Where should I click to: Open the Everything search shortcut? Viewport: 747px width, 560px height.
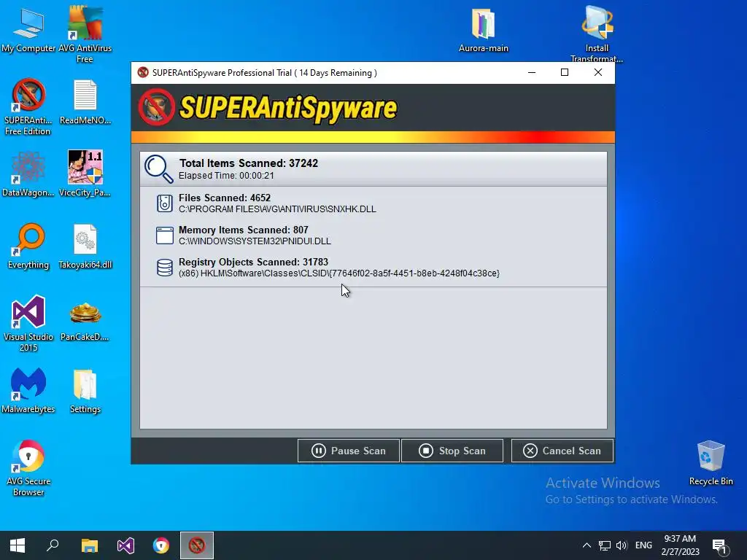[28, 246]
